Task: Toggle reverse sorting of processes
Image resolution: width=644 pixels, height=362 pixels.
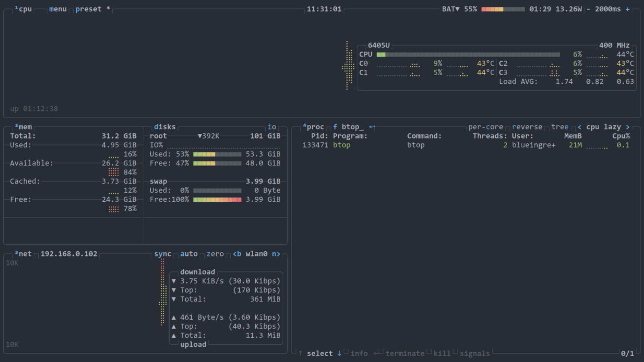Action: [x=527, y=127]
